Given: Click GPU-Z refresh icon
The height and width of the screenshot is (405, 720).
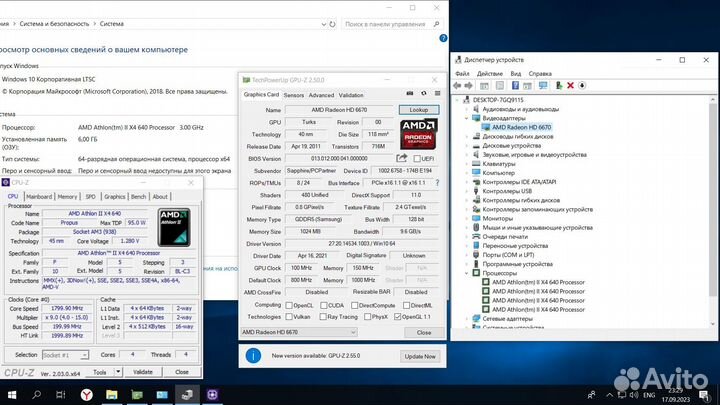Looking at the screenshot, I should point(423,94).
